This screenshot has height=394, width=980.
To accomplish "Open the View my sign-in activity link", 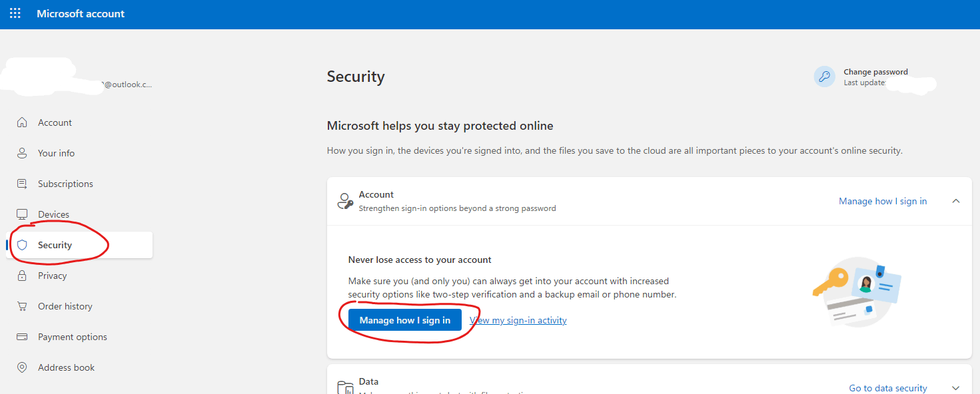I will [x=518, y=319].
